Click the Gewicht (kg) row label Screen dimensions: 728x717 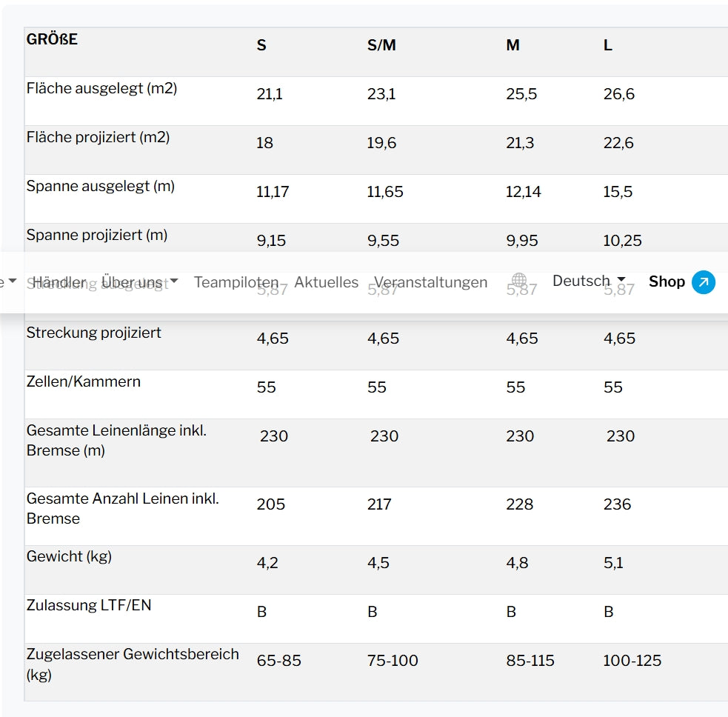[x=69, y=556]
